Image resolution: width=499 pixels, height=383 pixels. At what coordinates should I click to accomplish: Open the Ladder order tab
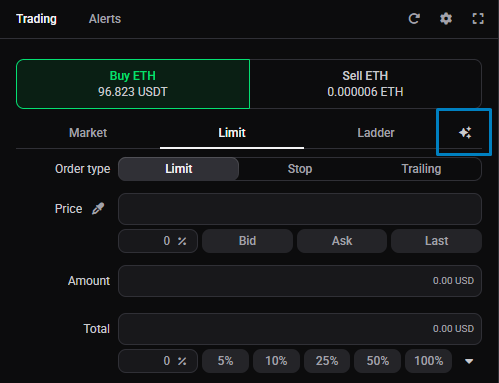(376, 133)
